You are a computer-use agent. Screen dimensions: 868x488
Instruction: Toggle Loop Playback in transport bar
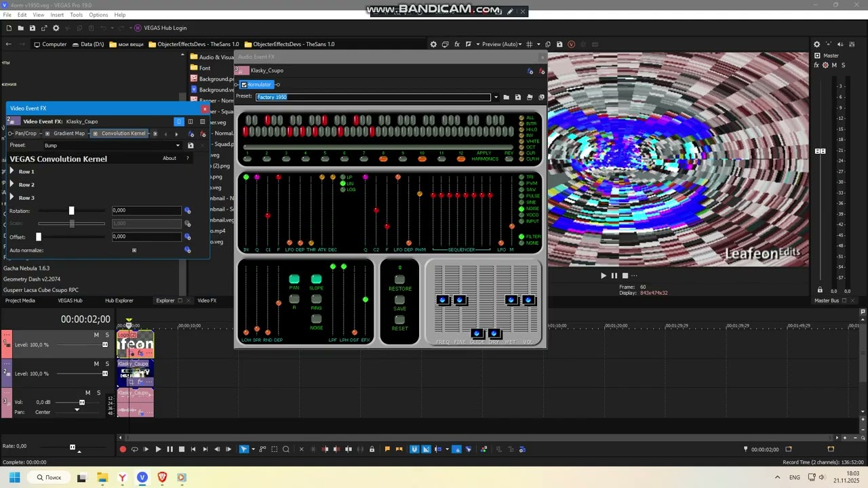134,449
